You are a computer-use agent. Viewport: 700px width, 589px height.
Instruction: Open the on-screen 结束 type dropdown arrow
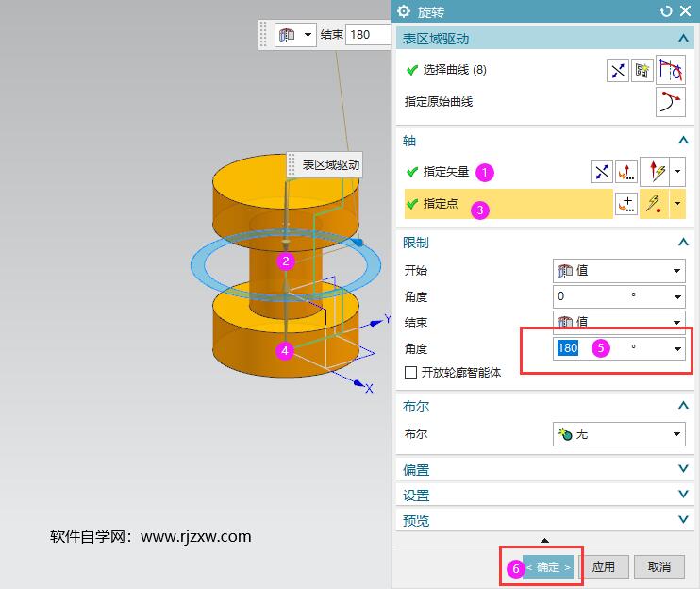click(308, 34)
